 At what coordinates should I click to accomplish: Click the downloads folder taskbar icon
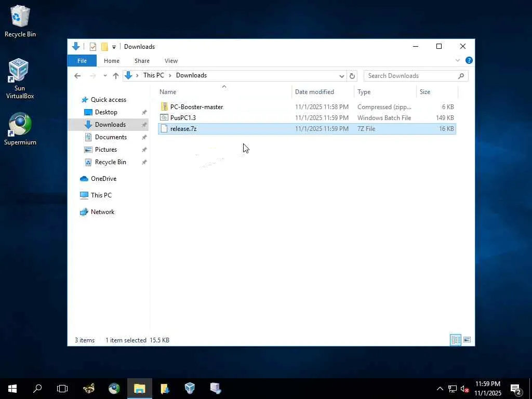click(165, 389)
